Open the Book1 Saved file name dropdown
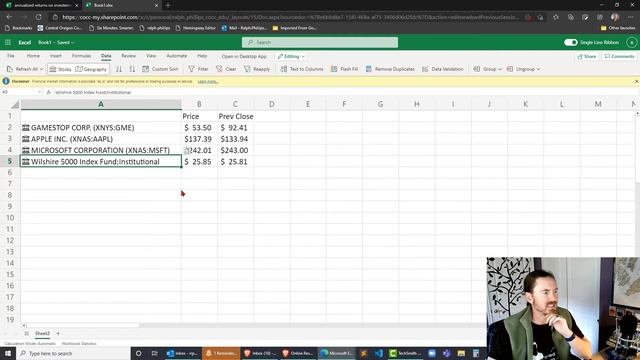The height and width of the screenshot is (360, 640). pyautogui.click(x=56, y=42)
